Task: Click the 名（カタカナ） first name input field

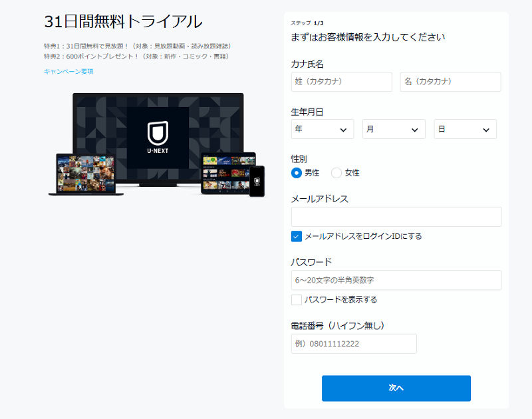Action: pyautogui.click(x=450, y=82)
